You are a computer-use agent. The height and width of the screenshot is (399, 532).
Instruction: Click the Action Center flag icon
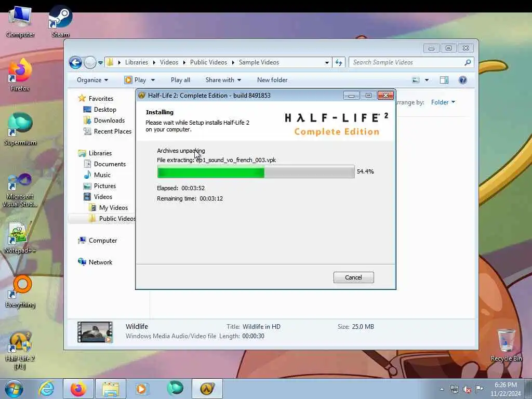(x=479, y=389)
